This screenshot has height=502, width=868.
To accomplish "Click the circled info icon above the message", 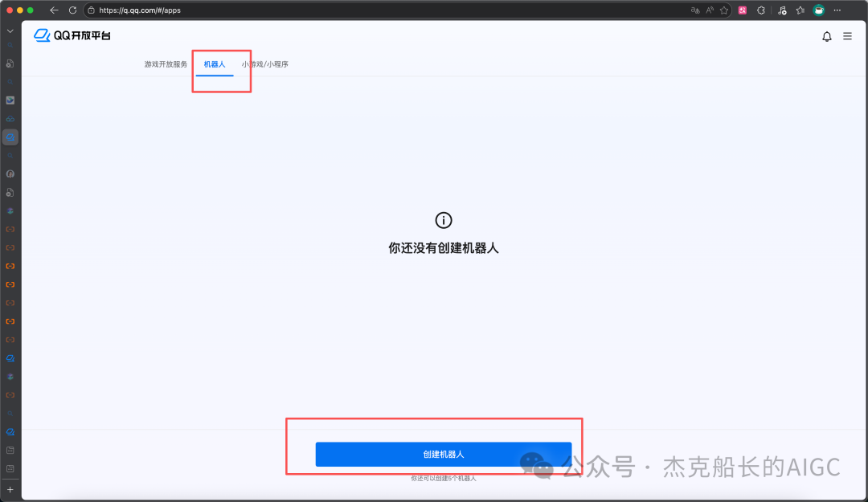I will 444,220.
